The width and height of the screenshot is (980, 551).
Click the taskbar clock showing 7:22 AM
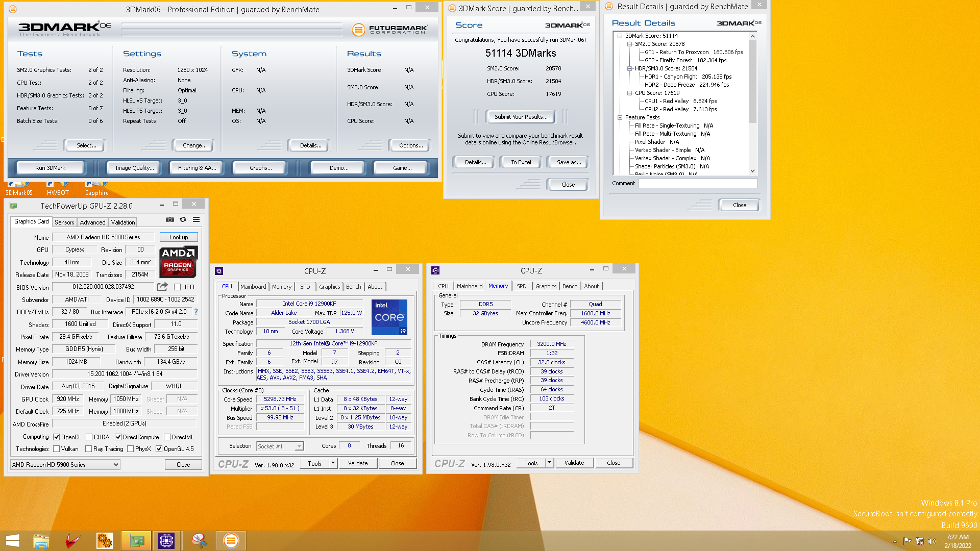coord(958,541)
